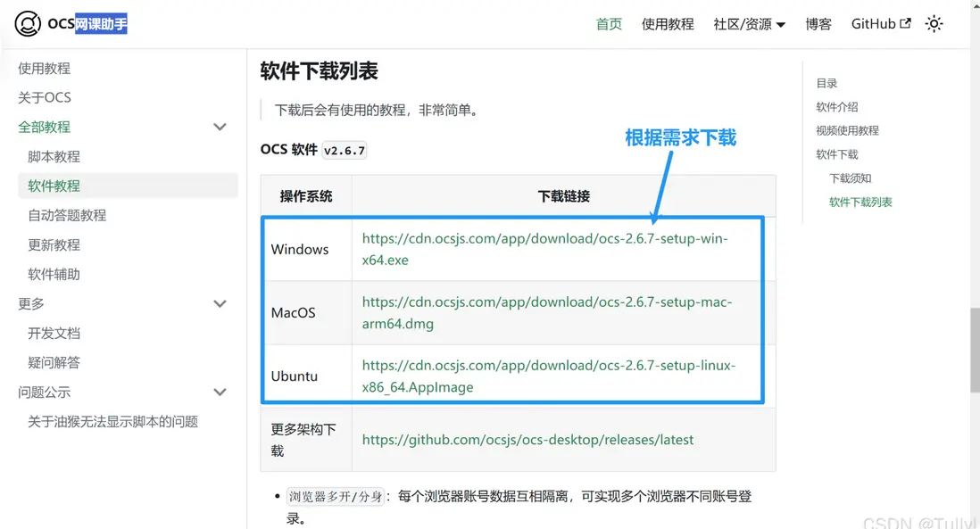The height and width of the screenshot is (529, 980).
Task: Open 全部教程 sidebar section
Action: (x=44, y=127)
